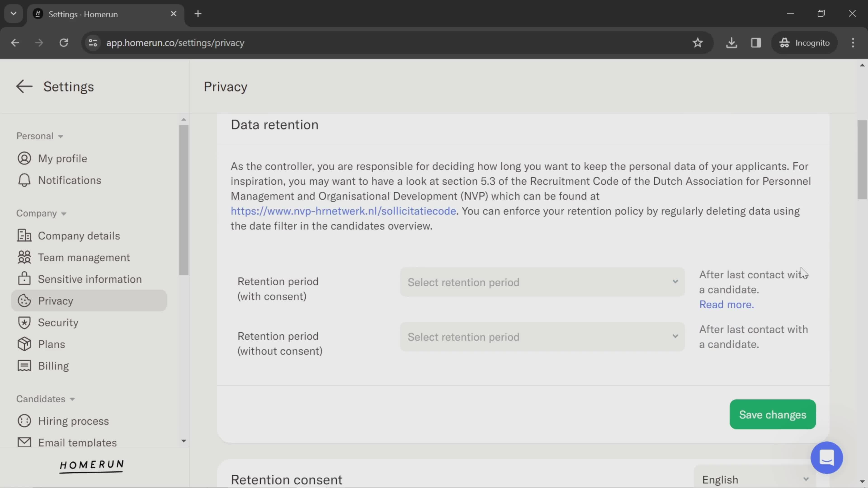868x488 pixels.
Task: Click the Security shield icon
Action: [x=24, y=322]
